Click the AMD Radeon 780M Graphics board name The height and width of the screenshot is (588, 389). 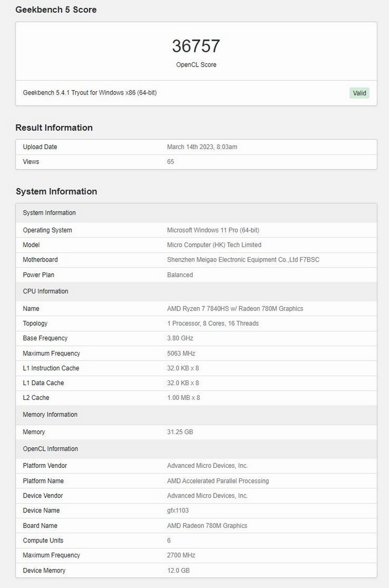207,526
